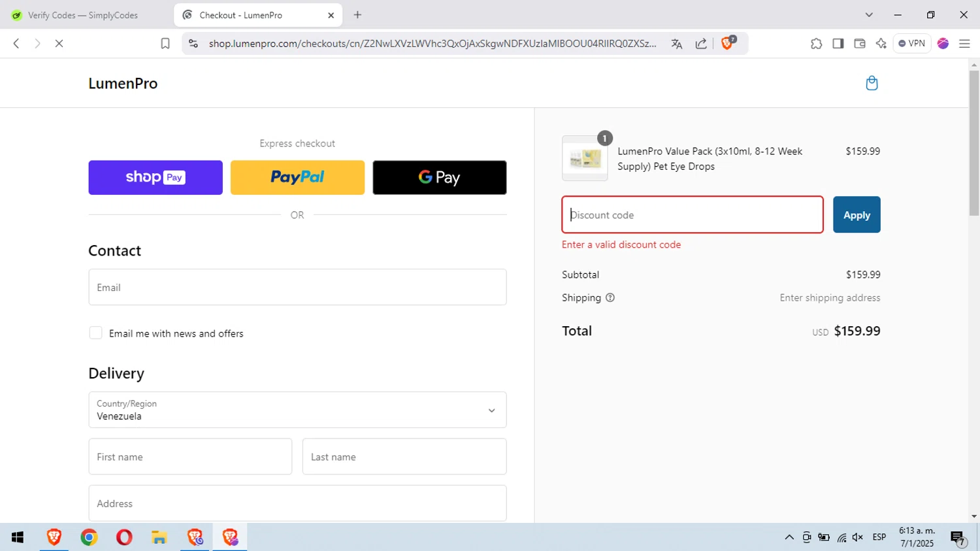
Task: Open the Brave Wallet icon
Action: coord(859,44)
